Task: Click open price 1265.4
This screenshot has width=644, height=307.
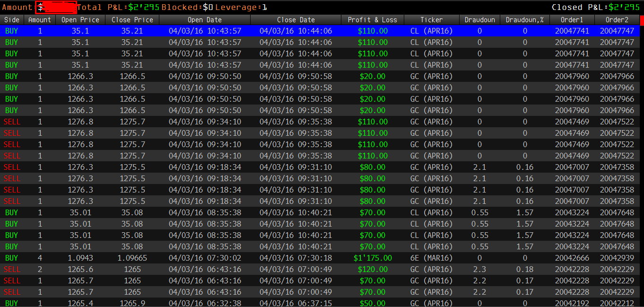Action: [80, 303]
